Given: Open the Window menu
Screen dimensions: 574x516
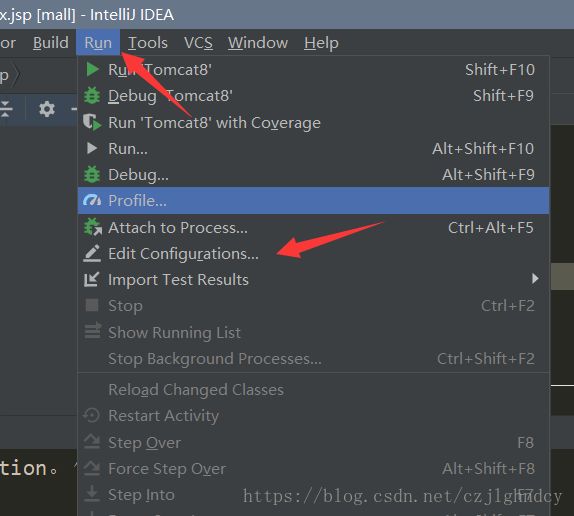Looking at the screenshot, I should [x=258, y=43].
